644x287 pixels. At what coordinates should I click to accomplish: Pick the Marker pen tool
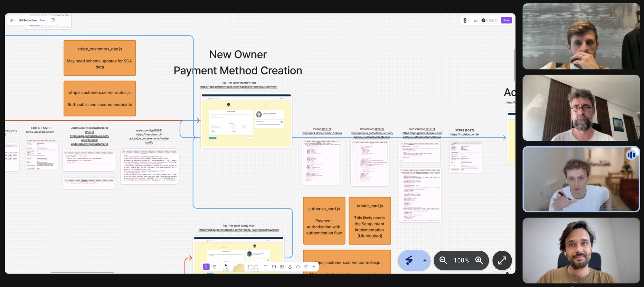[x=226, y=268]
